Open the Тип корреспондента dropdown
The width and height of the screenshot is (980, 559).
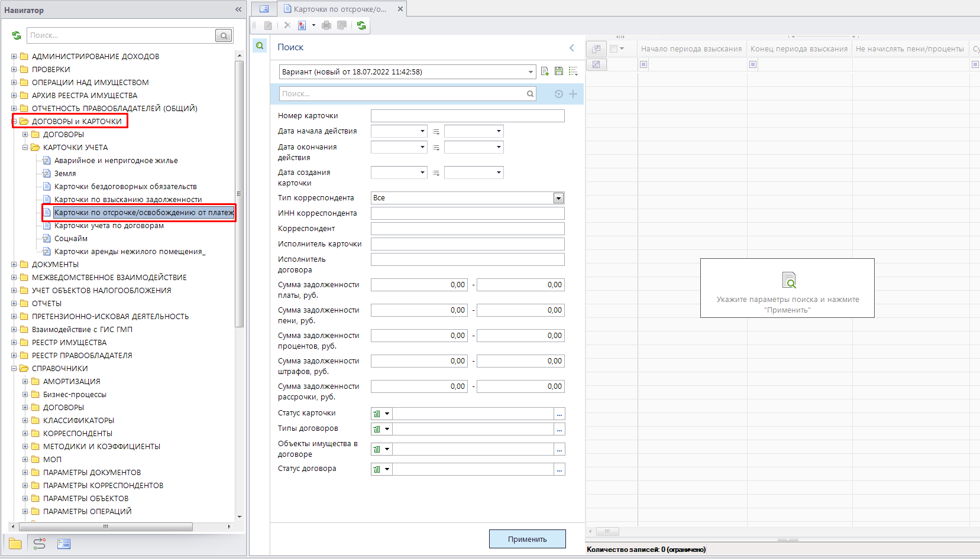tap(558, 198)
